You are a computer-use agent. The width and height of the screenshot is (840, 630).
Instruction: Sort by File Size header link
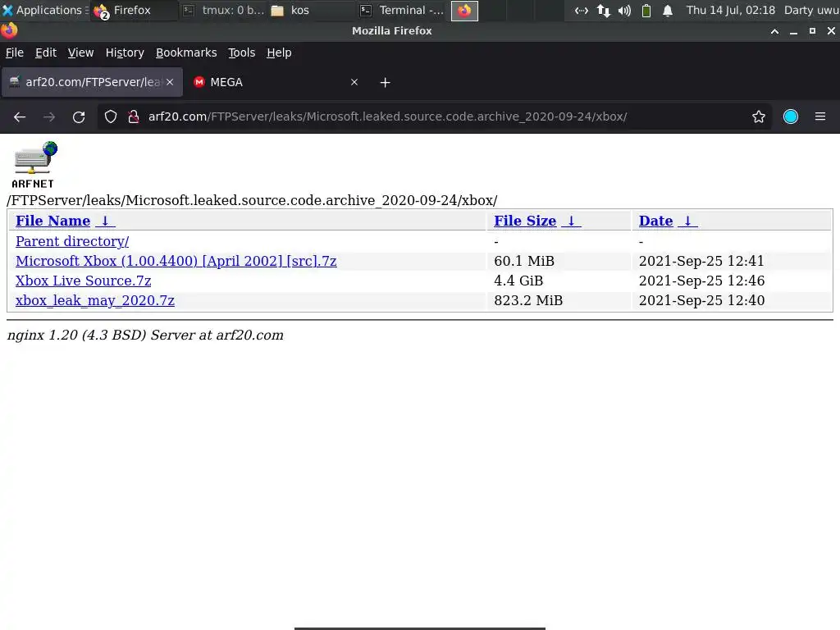(x=525, y=221)
